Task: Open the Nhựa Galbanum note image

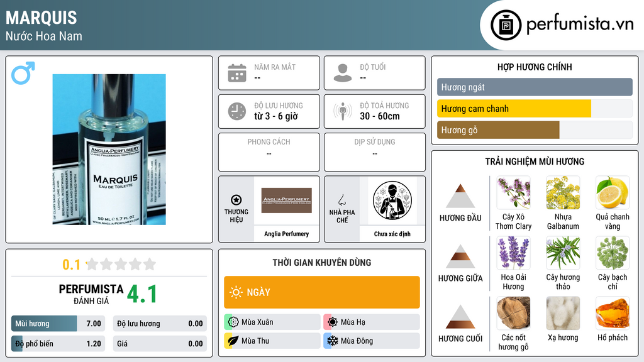Action: point(563,193)
